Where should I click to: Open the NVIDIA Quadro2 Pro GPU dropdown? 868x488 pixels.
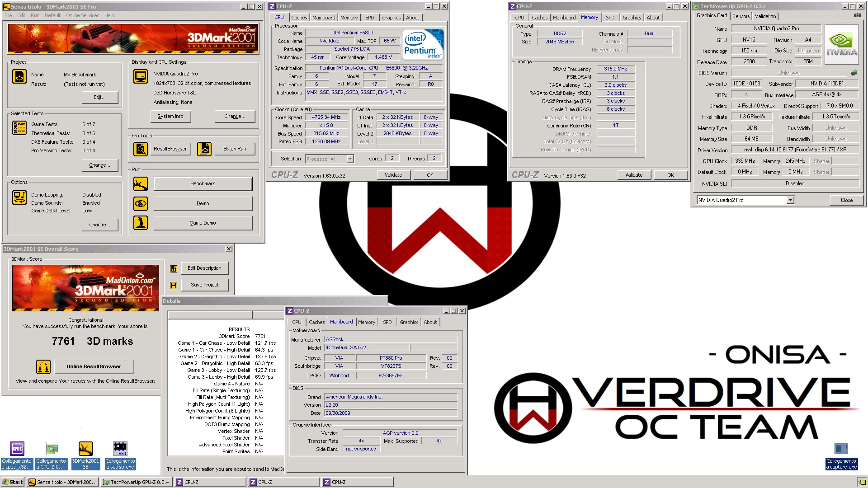pos(790,200)
